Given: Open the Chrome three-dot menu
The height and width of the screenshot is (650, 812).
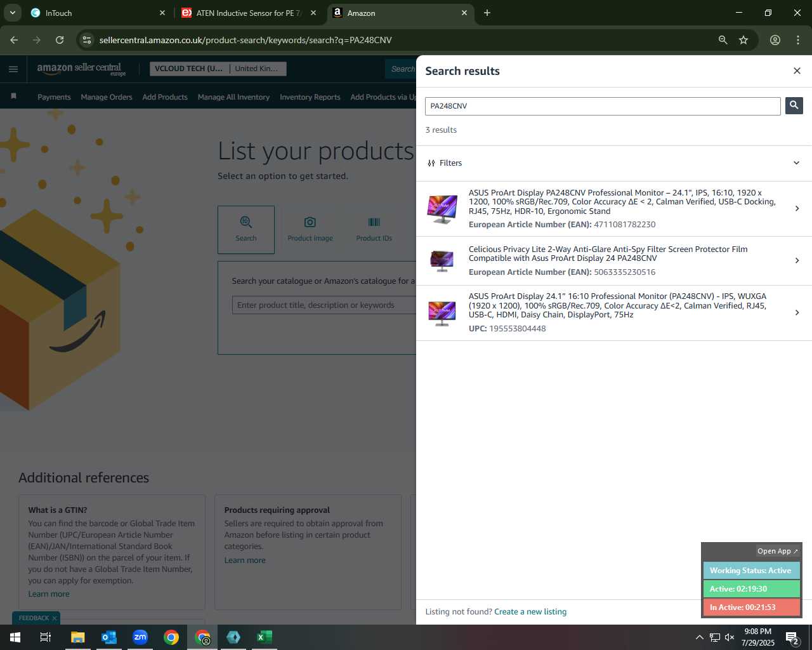Looking at the screenshot, I should click(x=797, y=40).
